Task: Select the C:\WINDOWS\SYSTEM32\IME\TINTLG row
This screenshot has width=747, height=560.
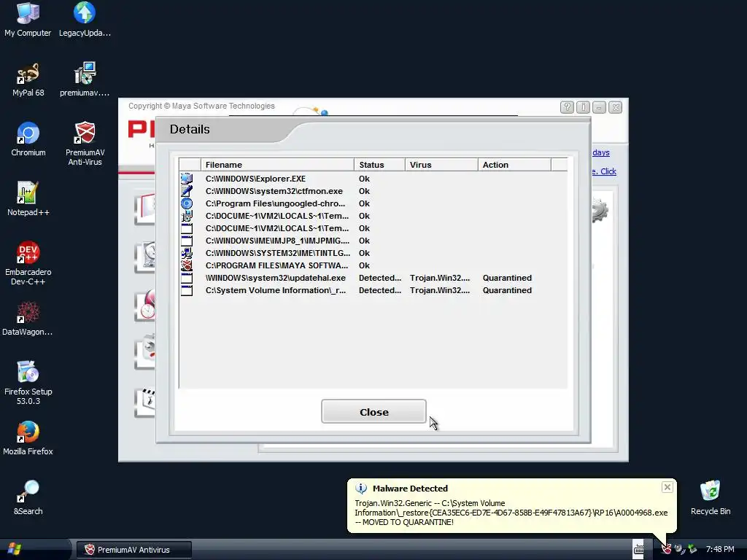Action: (373, 253)
